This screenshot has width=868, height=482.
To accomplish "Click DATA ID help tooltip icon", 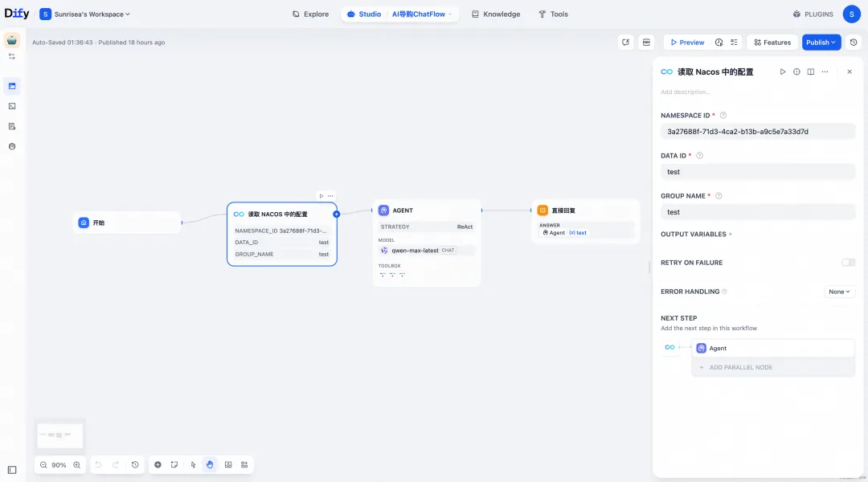I will tap(699, 156).
